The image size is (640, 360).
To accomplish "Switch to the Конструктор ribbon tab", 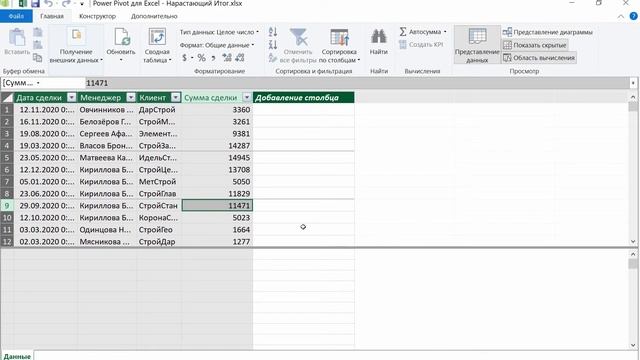I will 98,16.
